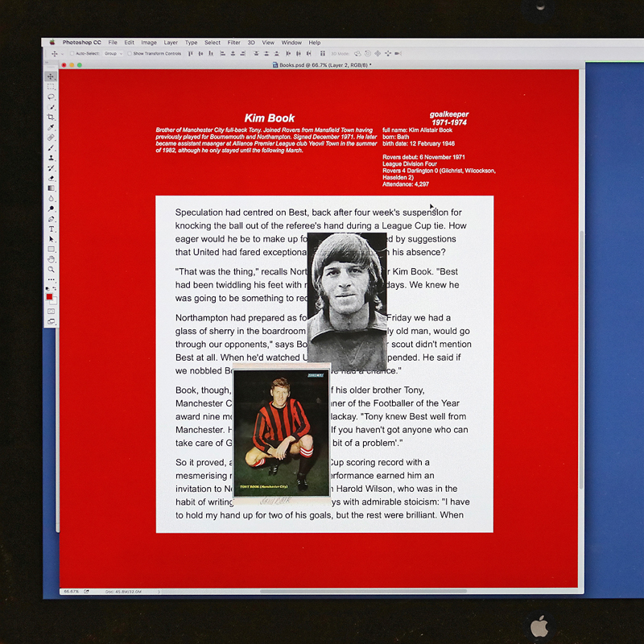644x644 pixels.
Task: Click the black-and-white portrait photo
Action: tap(347, 300)
